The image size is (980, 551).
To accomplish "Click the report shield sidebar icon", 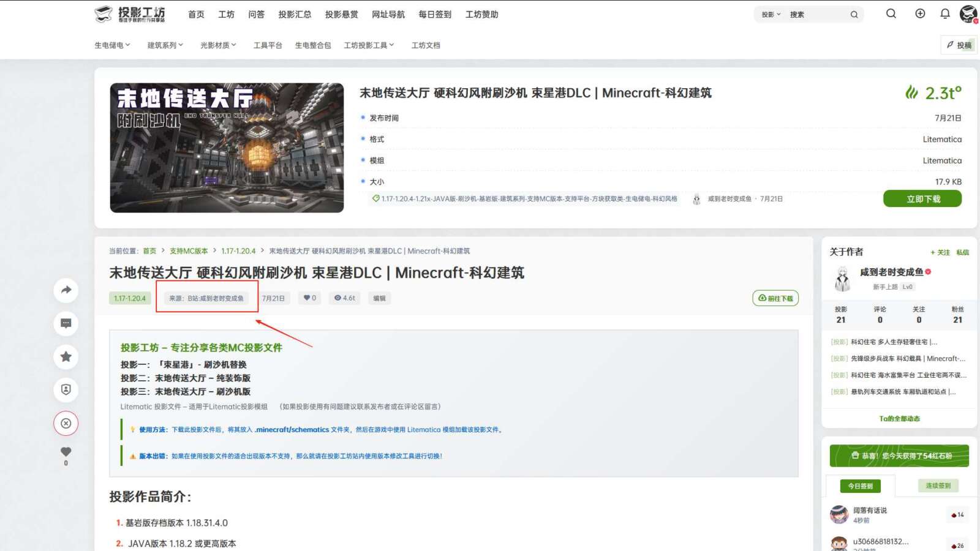I will (x=66, y=389).
